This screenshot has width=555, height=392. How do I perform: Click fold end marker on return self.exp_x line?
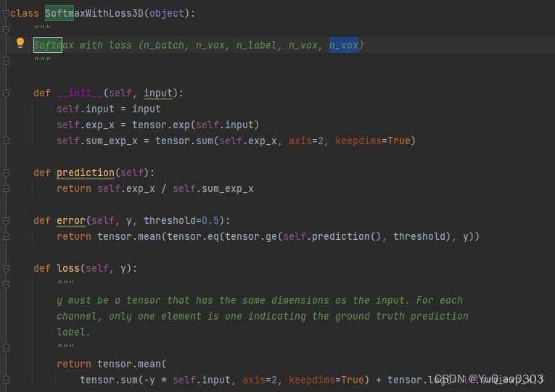6,188
